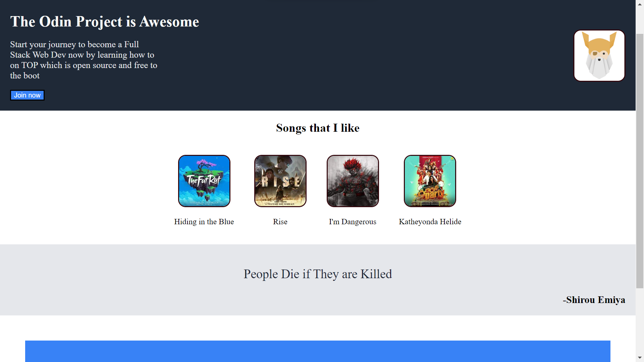Click the page title The Odin Project is Awesome
The height and width of the screenshot is (362, 644).
(x=105, y=22)
